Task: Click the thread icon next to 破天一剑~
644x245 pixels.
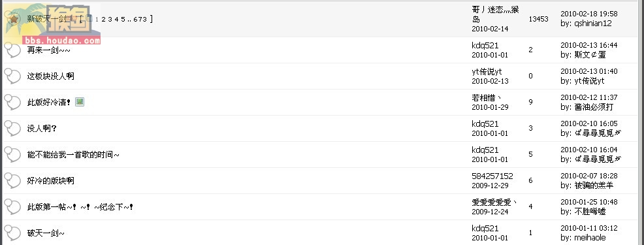Action: coord(12,233)
